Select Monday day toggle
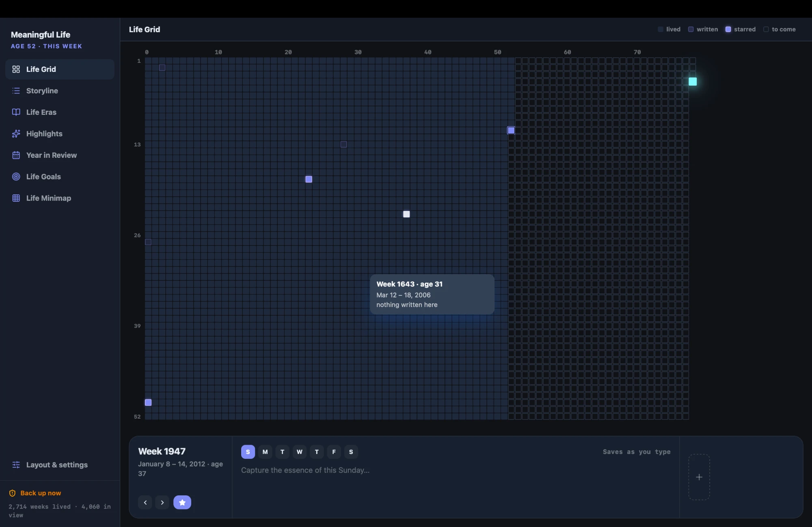This screenshot has height=527, width=812. click(265, 452)
